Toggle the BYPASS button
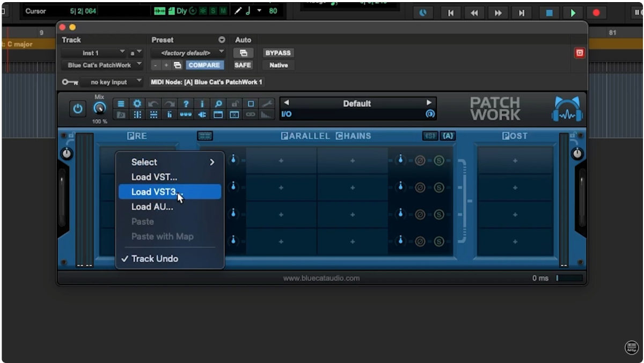 tap(277, 53)
